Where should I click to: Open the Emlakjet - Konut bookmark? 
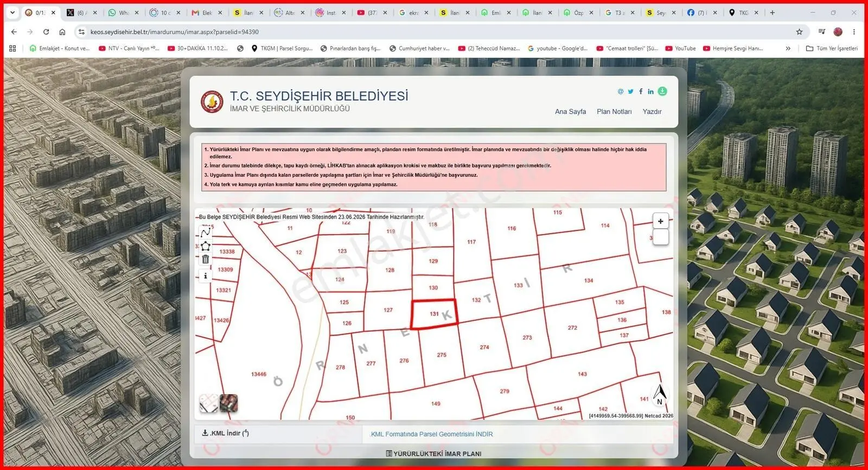point(59,48)
